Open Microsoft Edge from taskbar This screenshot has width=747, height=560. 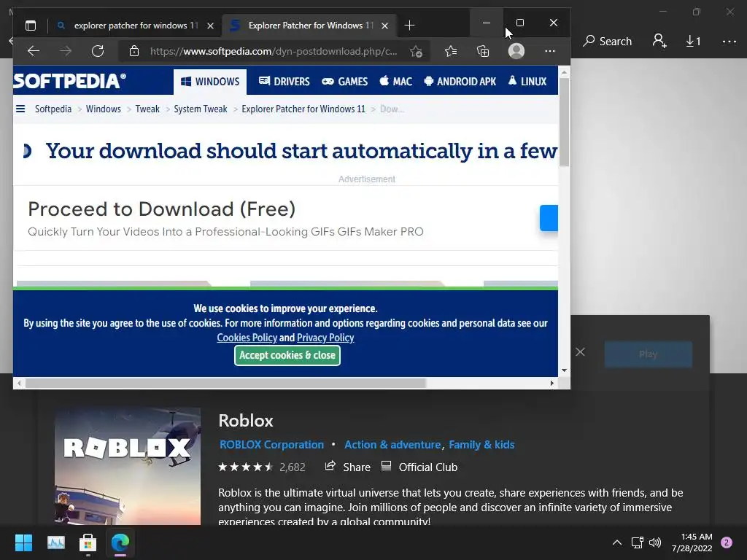pos(120,542)
